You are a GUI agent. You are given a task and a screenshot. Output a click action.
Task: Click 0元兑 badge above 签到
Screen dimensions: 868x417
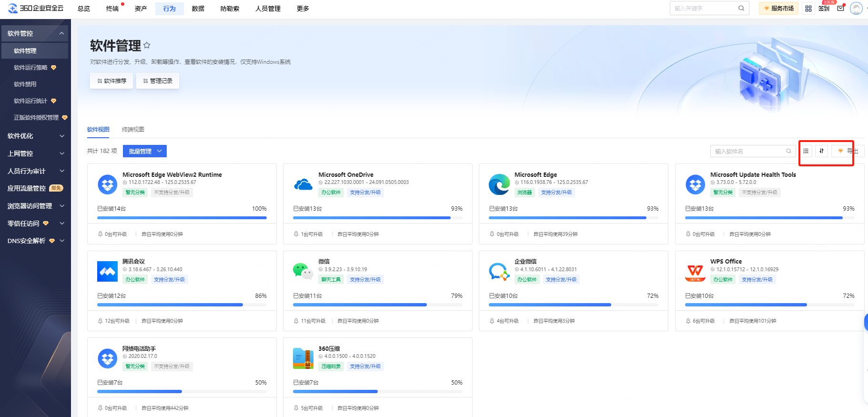click(x=829, y=2)
